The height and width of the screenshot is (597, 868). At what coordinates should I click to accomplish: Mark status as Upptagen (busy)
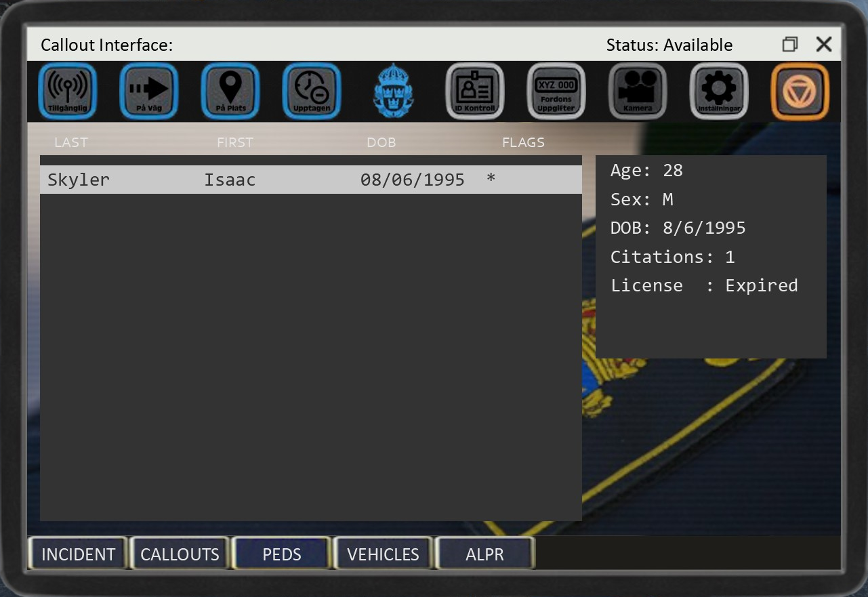[x=312, y=91]
